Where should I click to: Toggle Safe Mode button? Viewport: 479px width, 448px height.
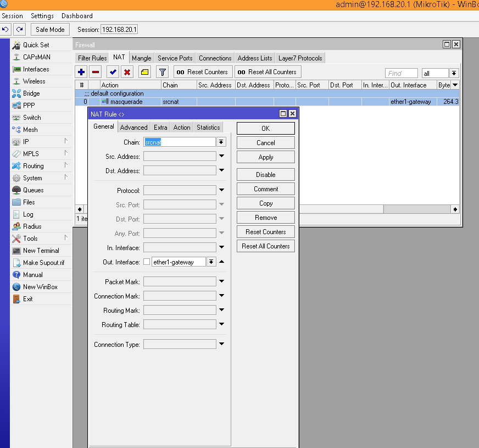tap(50, 30)
